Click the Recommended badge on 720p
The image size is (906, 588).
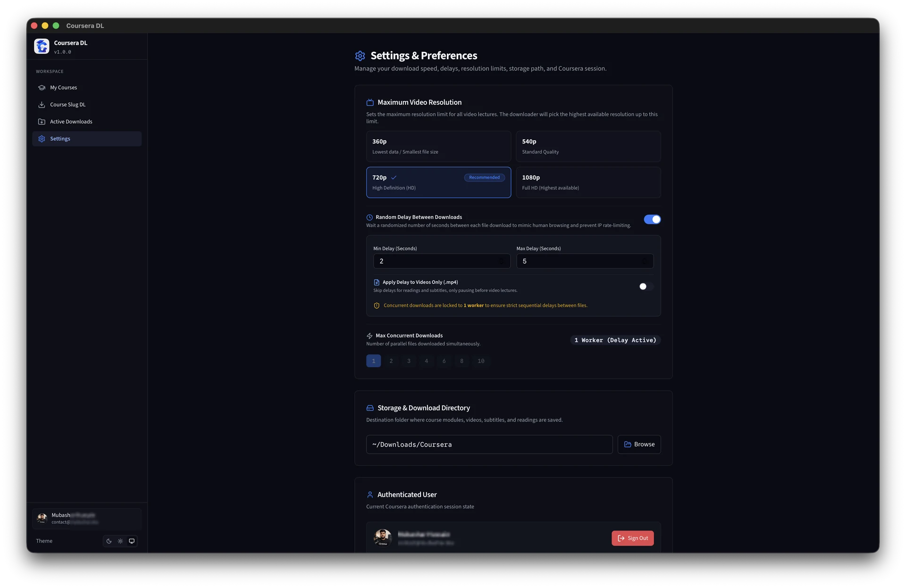[x=484, y=177]
